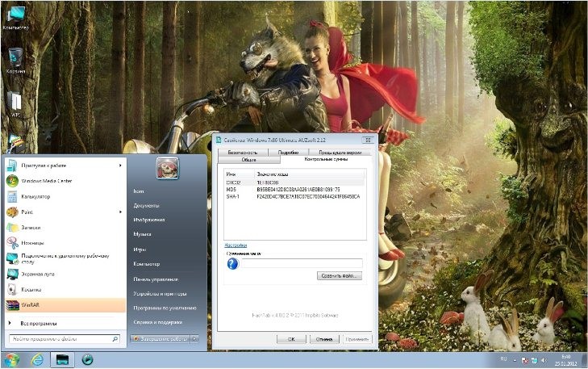Select the SHA-1 hash row
The image size is (588, 369).
[x=294, y=196]
